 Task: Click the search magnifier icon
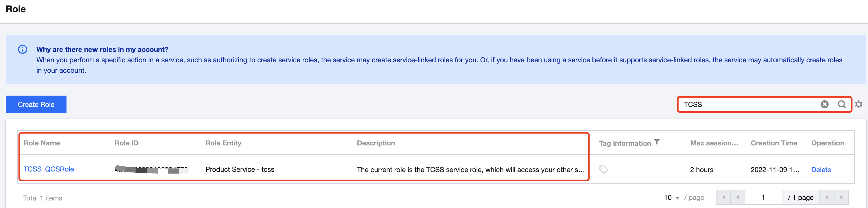(841, 104)
